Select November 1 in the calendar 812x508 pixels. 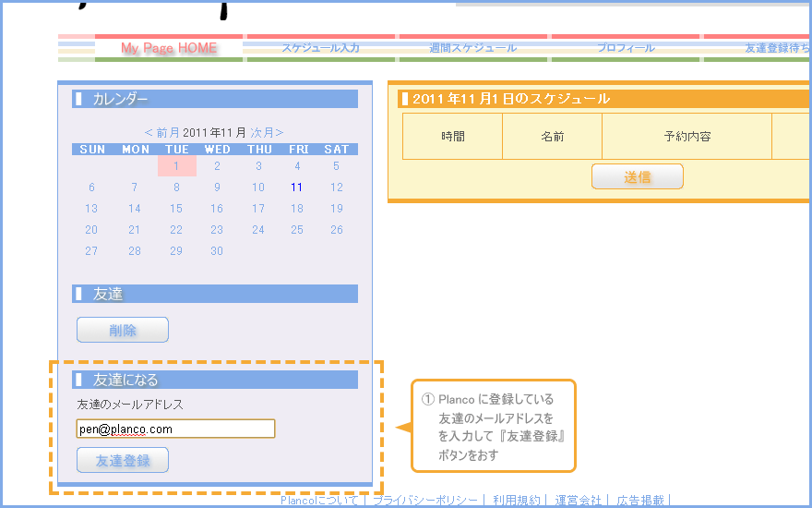(176, 166)
